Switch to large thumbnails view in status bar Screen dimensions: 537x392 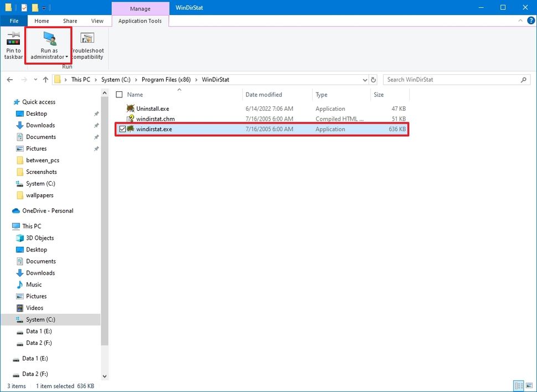pos(528,385)
